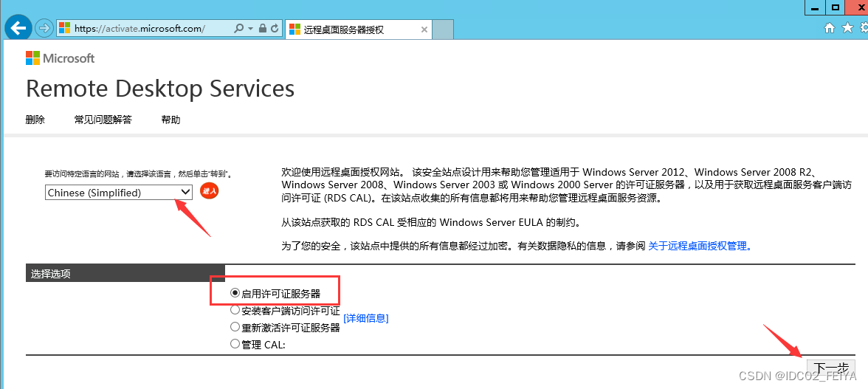Open the 删除 menu item
This screenshot has width=868, height=389.
pyautogui.click(x=35, y=120)
